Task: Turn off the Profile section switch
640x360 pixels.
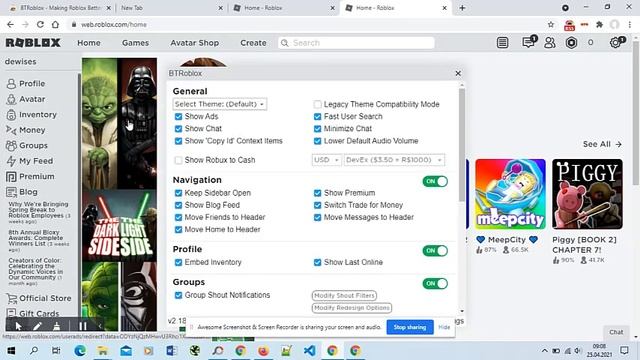Action: [x=435, y=251]
